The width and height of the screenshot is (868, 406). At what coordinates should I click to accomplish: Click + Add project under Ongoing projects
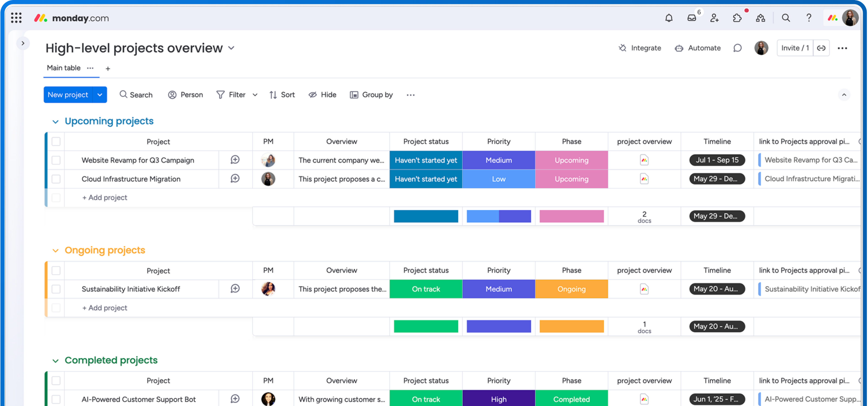(105, 308)
